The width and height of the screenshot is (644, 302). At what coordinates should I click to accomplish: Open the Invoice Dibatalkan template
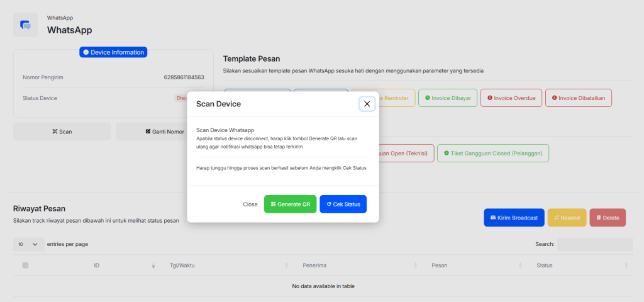click(579, 98)
